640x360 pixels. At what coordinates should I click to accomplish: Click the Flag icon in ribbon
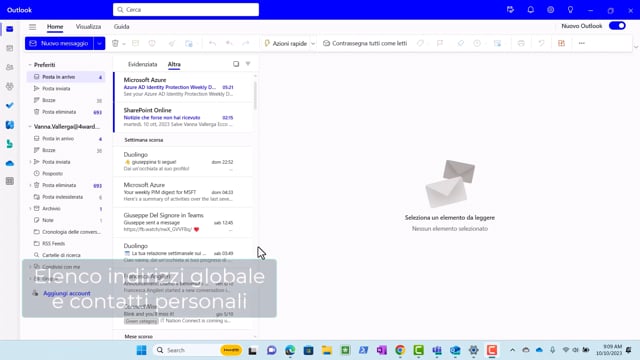(x=440, y=43)
